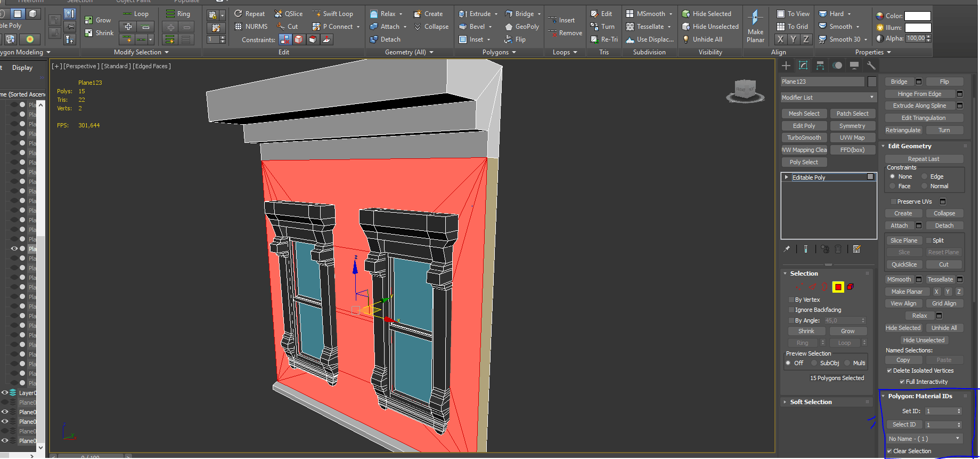Screen dimensions: 980x459
Task: Open the Modifier List dropdown
Action: point(828,98)
